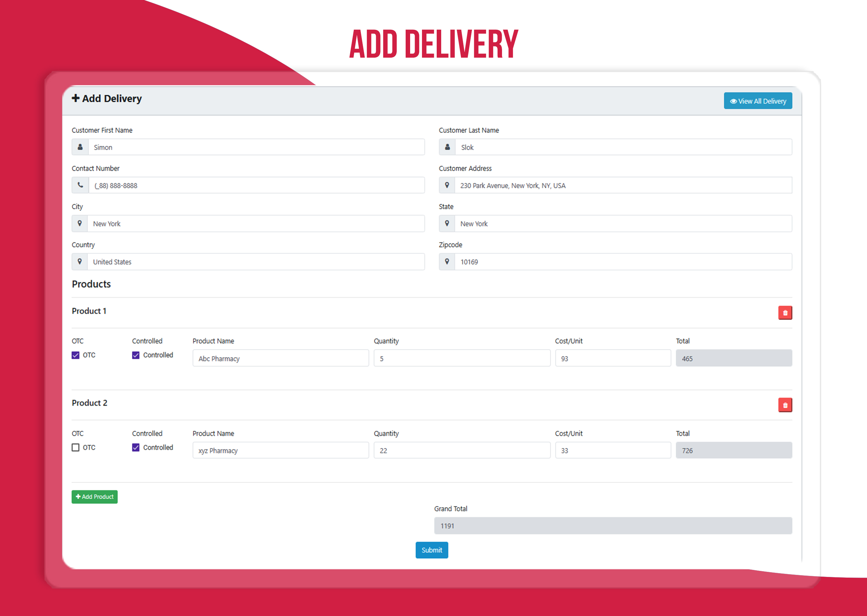
Task: Submit the delivery form
Action: tap(431, 550)
